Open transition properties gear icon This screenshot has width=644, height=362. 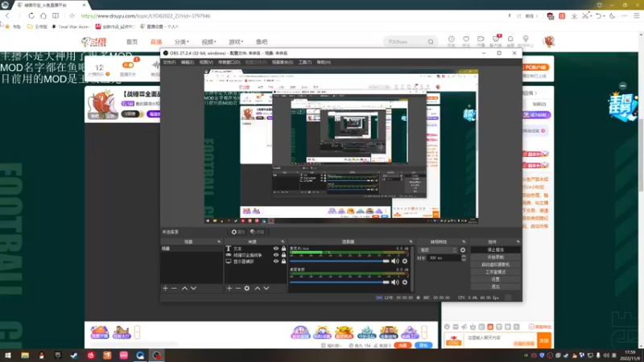click(x=463, y=250)
